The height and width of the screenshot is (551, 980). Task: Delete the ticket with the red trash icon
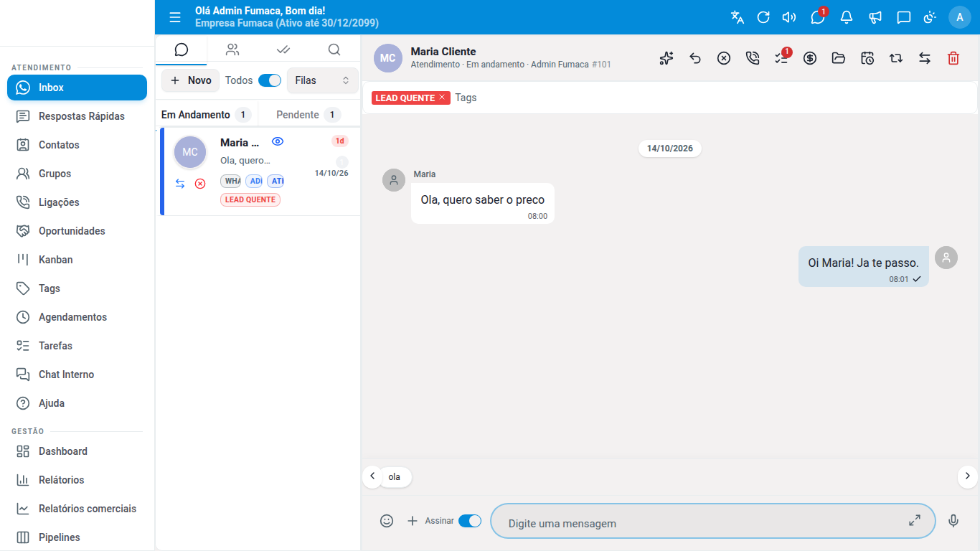tap(953, 58)
